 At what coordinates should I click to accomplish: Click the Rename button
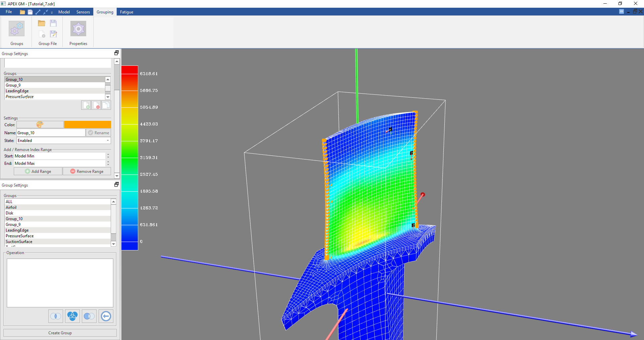[98, 133]
